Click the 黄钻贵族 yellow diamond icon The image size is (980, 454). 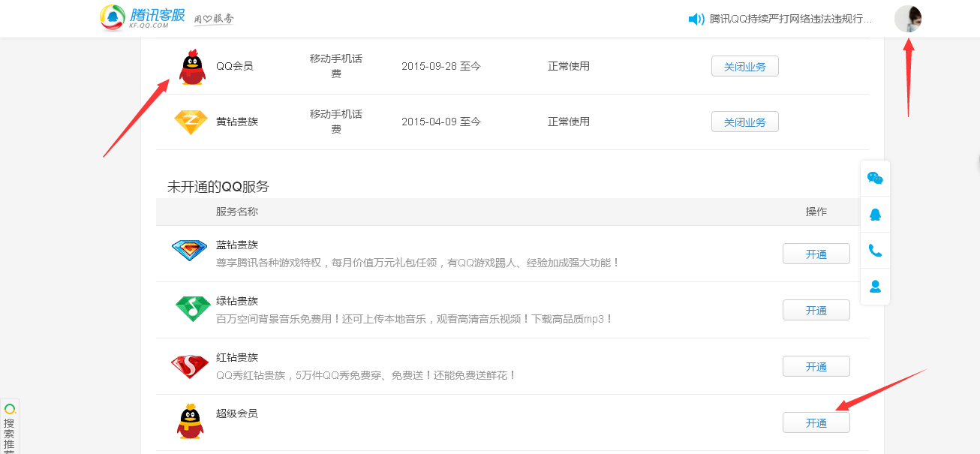coord(191,122)
